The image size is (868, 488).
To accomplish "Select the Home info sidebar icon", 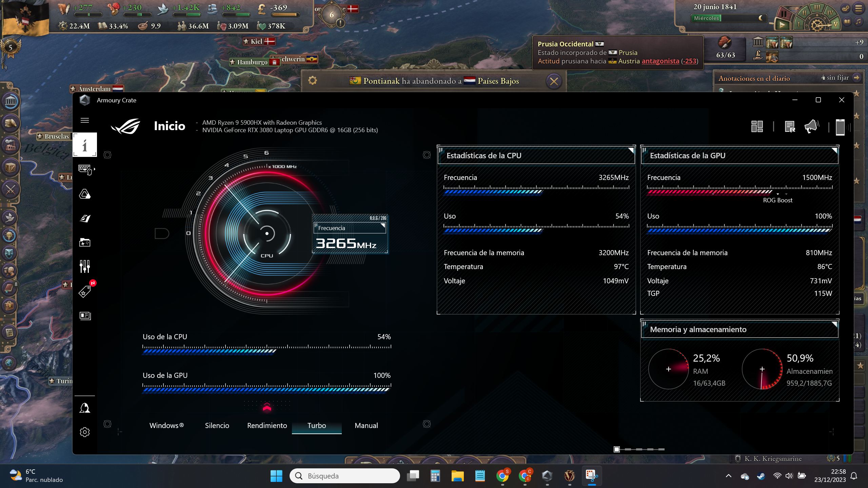I will pos(85,145).
